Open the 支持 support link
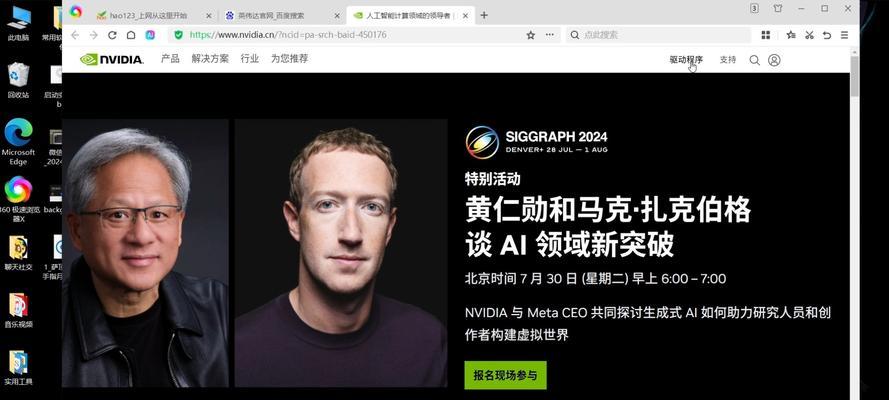Viewport: 889px width, 400px height. point(727,59)
